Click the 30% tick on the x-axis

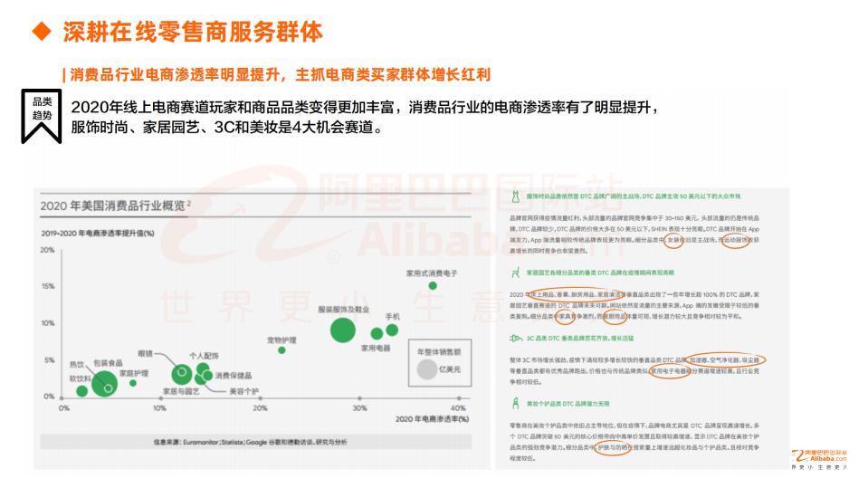pyautogui.click(x=360, y=407)
